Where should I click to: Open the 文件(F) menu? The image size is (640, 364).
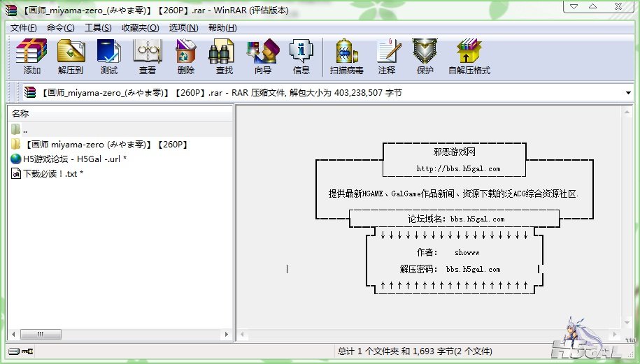click(23, 28)
